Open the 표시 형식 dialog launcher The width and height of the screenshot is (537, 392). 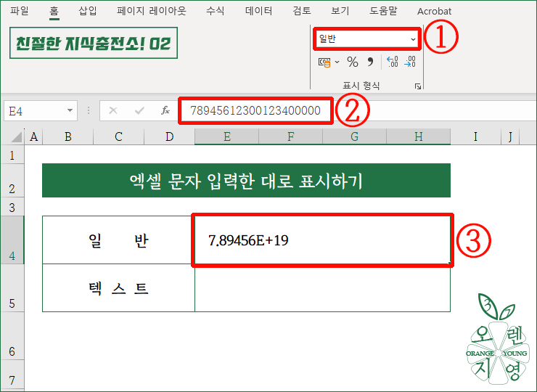(418, 86)
